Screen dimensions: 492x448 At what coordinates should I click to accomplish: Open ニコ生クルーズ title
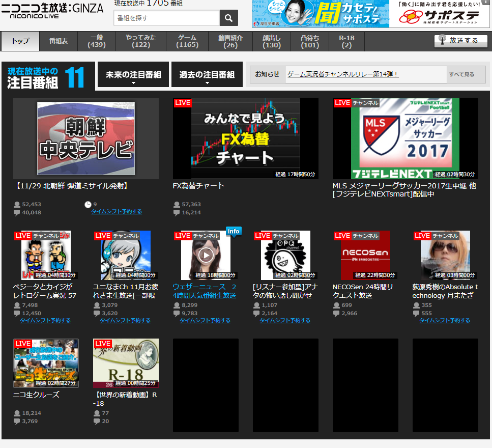(36, 395)
